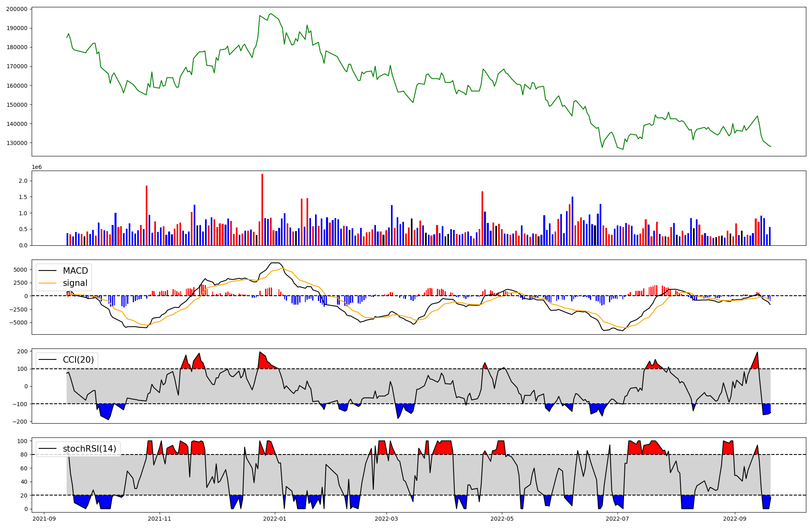Select the stochRSI(14) legend entry
812x528 pixels.
click(x=89, y=449)
